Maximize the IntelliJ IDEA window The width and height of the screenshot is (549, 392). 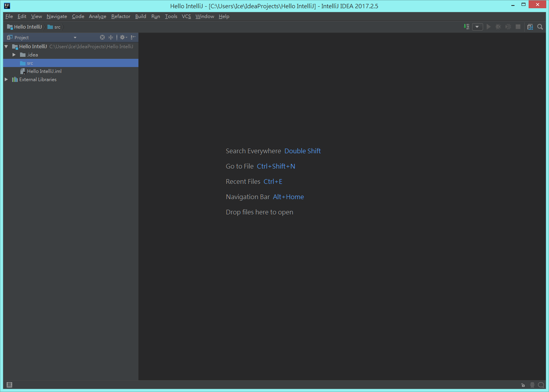(x=523, y=5)
